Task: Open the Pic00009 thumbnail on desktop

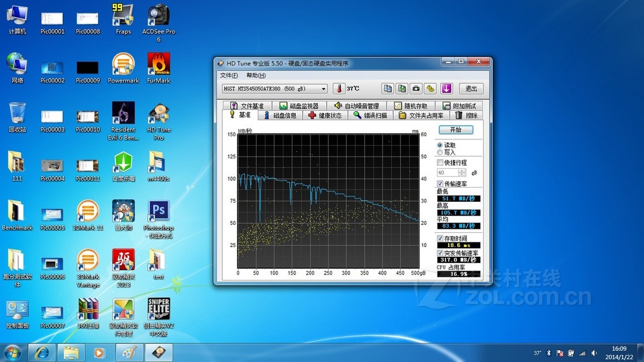Action: click(88, 71)
